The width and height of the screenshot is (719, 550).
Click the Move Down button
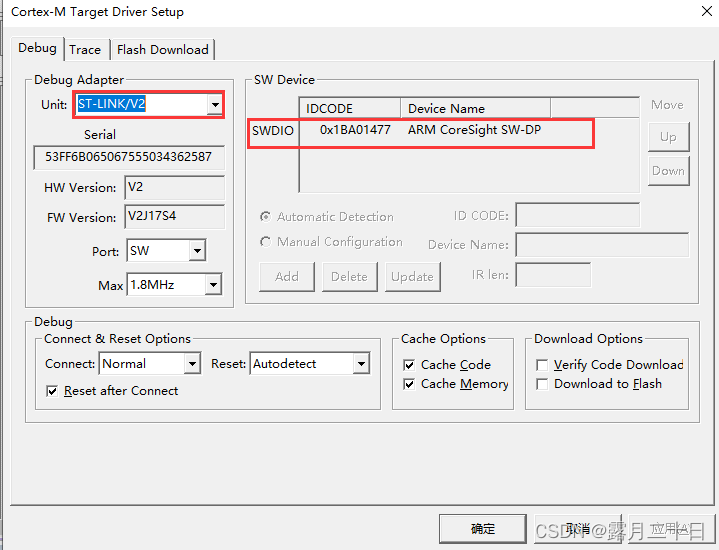pyautogui.click(x=669, y=171)
